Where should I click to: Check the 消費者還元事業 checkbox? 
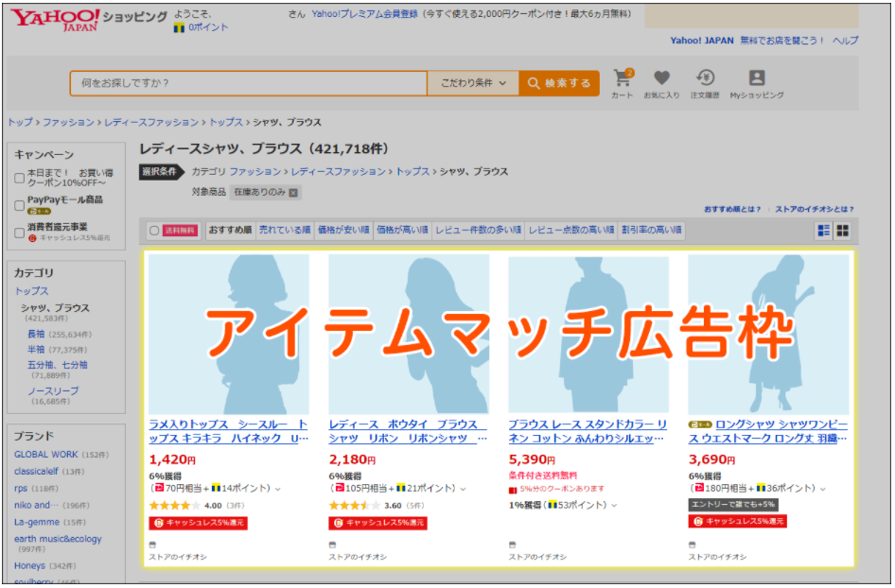[20, 233]
